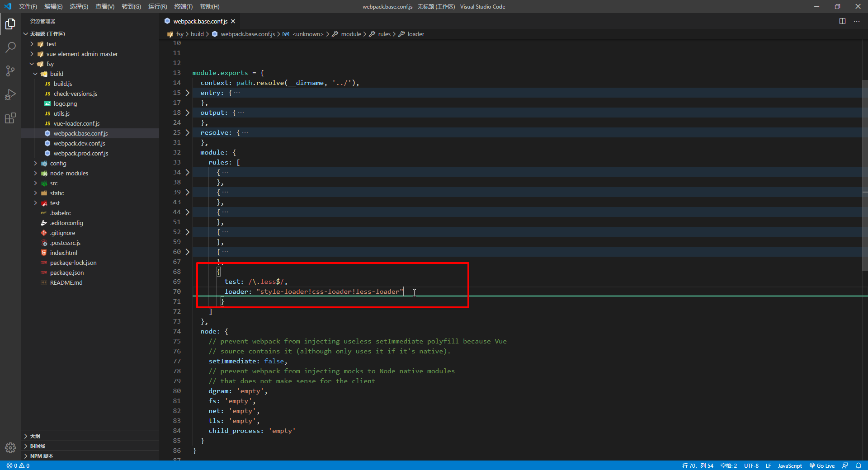Open the 转到(G) menu
868x470 pixels.
pyautogui.click(x=131, y=6)
